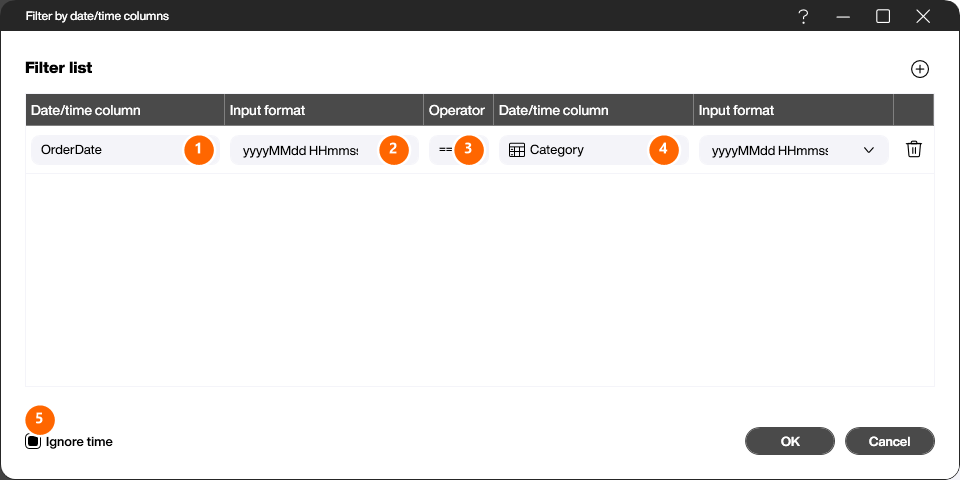
Task: Click the Ignore time label
Action: pyautogui.click(x=79, y=441)
